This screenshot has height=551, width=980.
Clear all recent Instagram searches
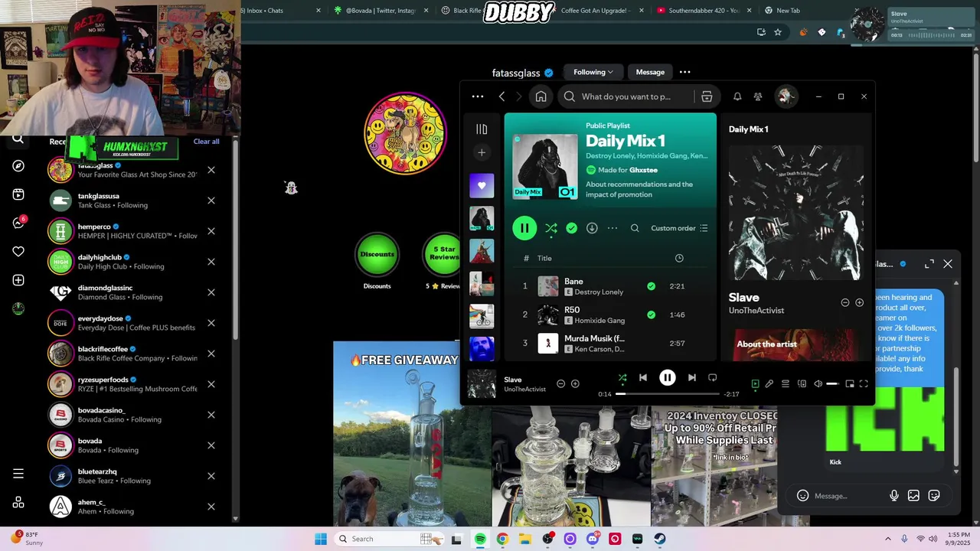(206, 142)
